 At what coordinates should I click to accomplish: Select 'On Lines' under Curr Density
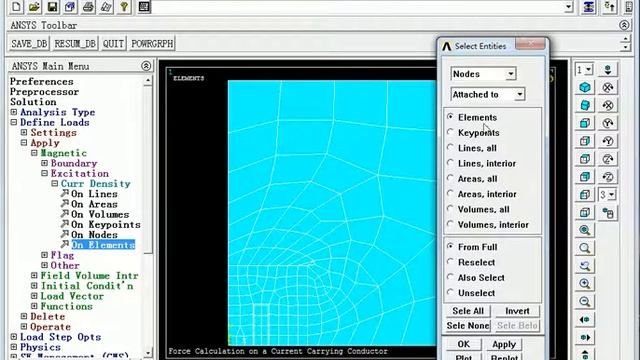click(94, 194)
